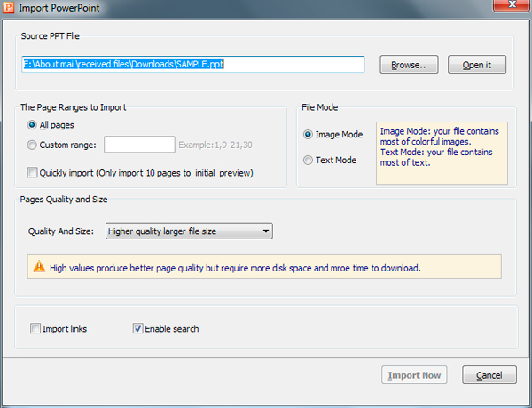The height and width of the screenshot is (408, 532).
Task: Close the Import PowerPoint window
Action: pos(512,5)
